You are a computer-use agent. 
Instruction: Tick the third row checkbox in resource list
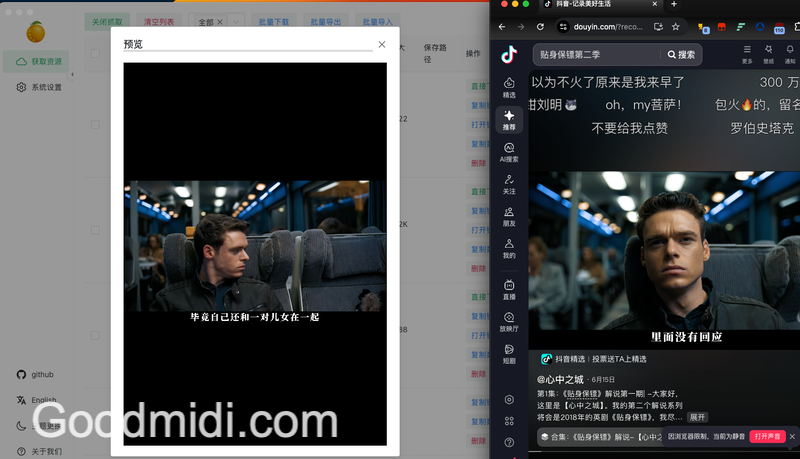pyautogui.click(x=95, y=336)
